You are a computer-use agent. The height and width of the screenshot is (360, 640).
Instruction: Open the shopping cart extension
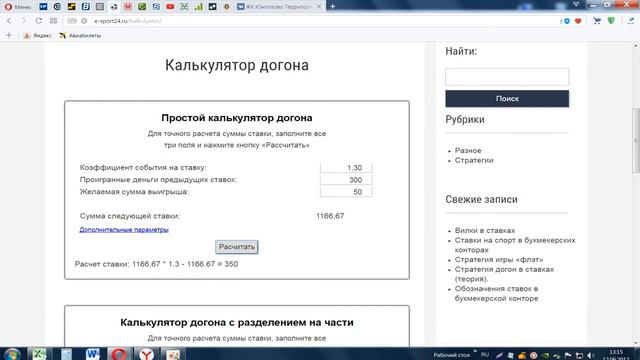(x=597, y=21)
